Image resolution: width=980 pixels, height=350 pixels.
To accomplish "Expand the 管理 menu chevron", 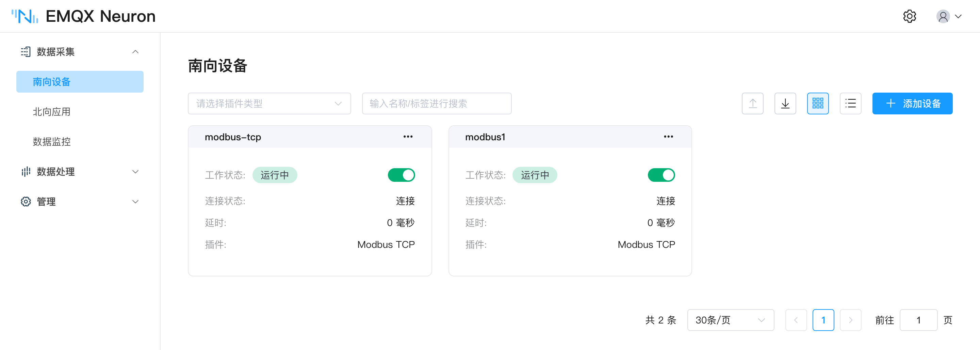I will point(135,202).
